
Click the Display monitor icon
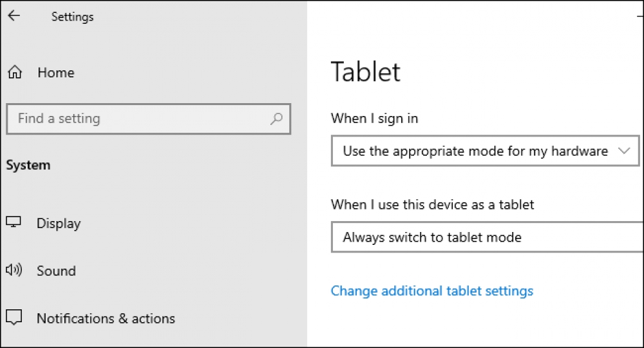click(13, 222)
